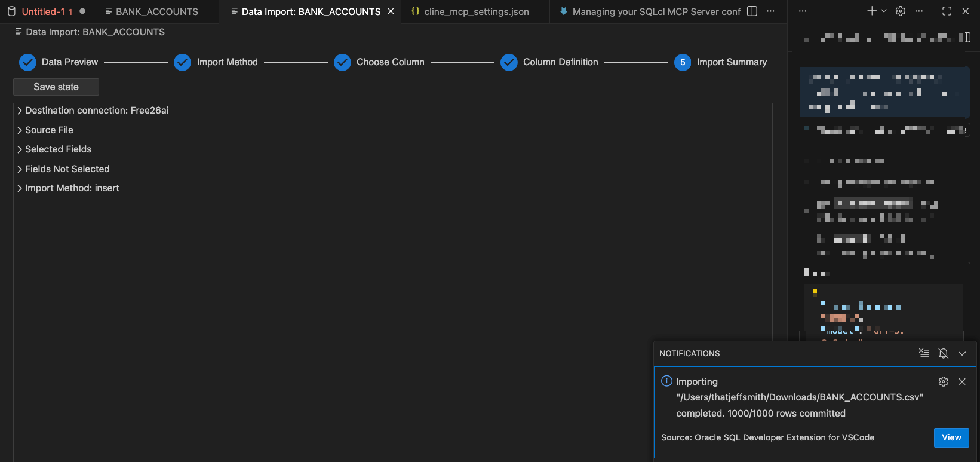Toggle do not disturb bell icon
This screenshot has width=980, height=462.
point(944,353)
